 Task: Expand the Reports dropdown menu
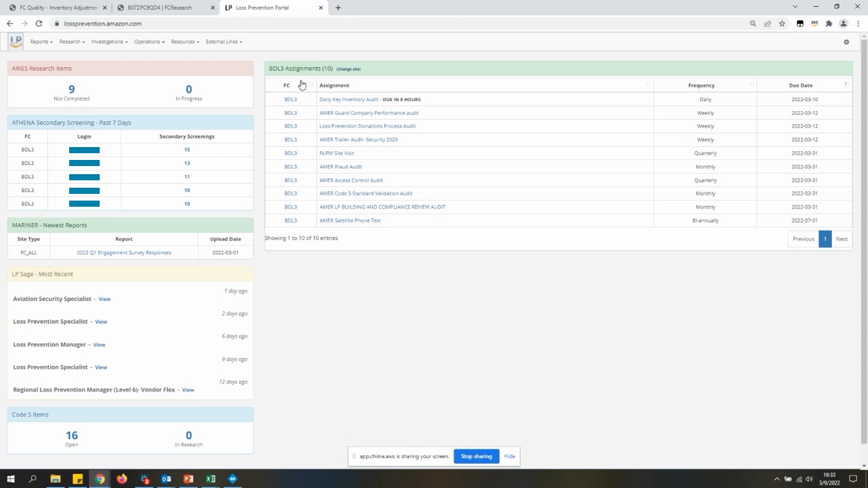point(41,42)
